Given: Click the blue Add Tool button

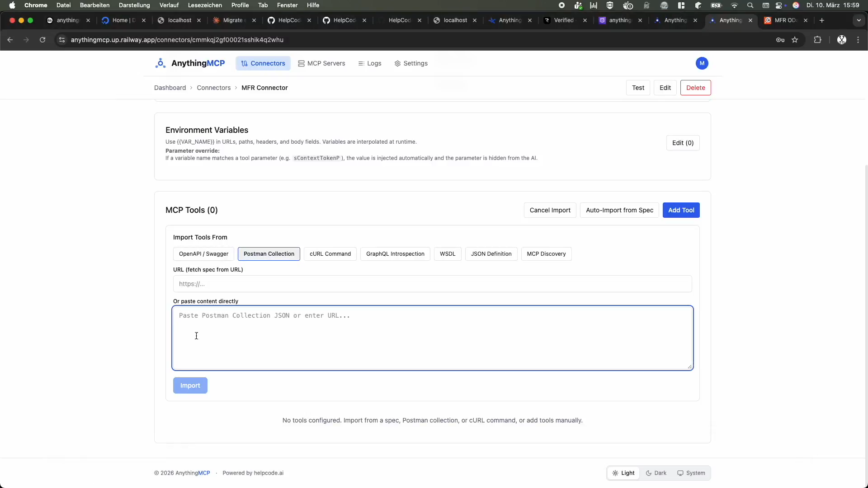Looking at the screenshot, I should pyautogui.click(x=681, y=210).
